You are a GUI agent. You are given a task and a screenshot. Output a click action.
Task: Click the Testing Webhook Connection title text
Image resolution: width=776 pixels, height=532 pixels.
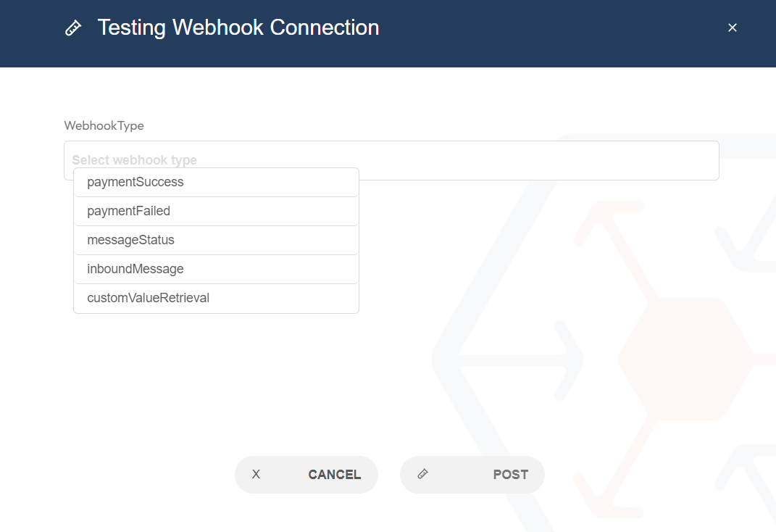[x=238, y=28]
